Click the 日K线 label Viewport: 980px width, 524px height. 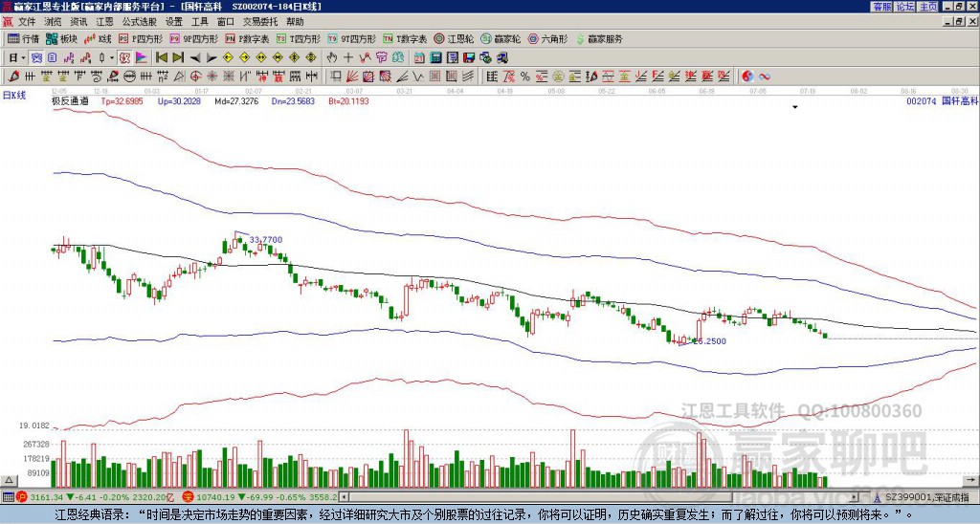(14, 96)
